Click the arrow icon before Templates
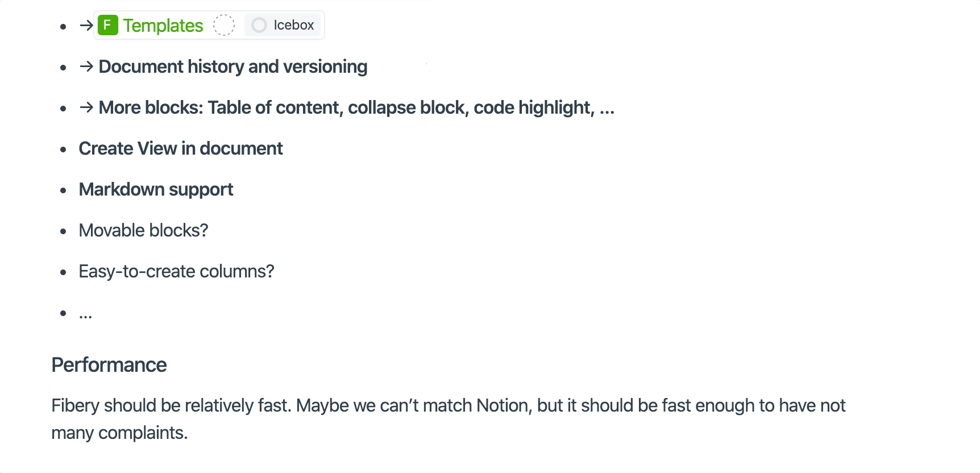The image size is (980, 473). click(x=85, y=25)
